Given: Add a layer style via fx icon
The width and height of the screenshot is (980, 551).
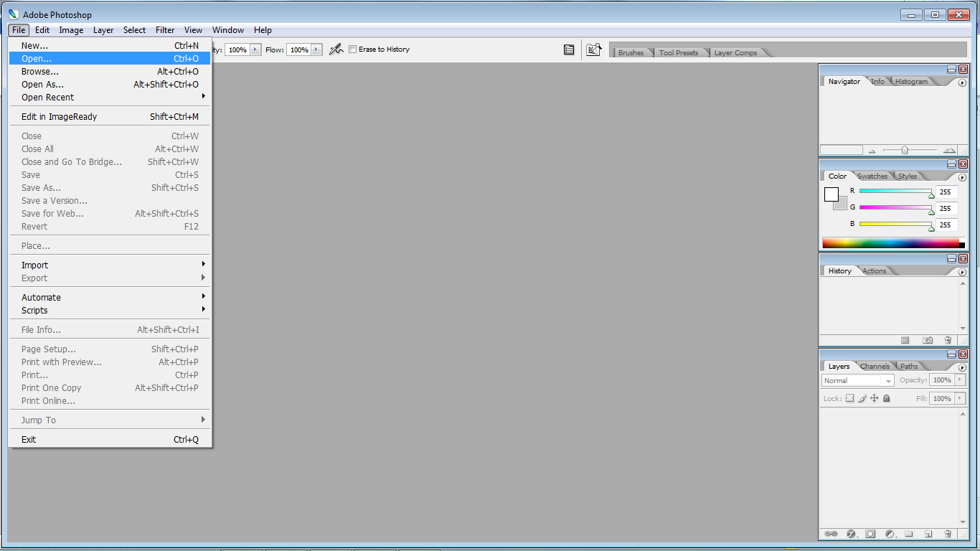Looking at the screenshot, I should click(852, 534).
